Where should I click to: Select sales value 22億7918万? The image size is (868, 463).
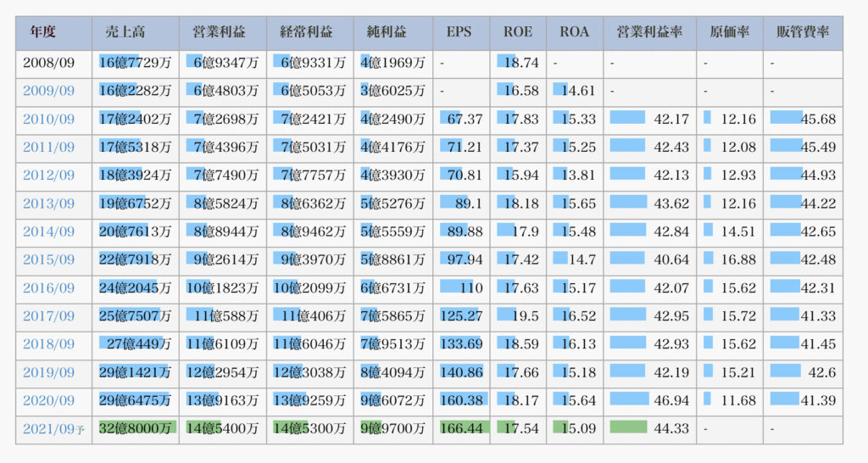(x=135, y=259)
